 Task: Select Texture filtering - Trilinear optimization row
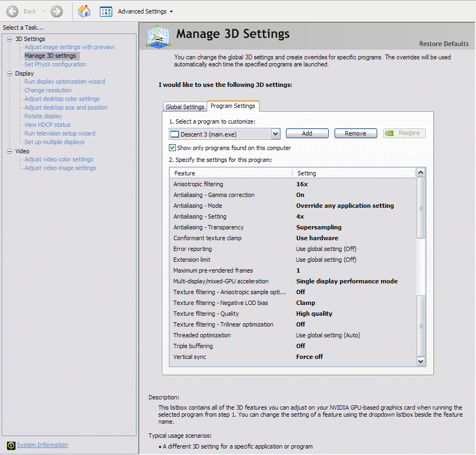coord(293,324)
